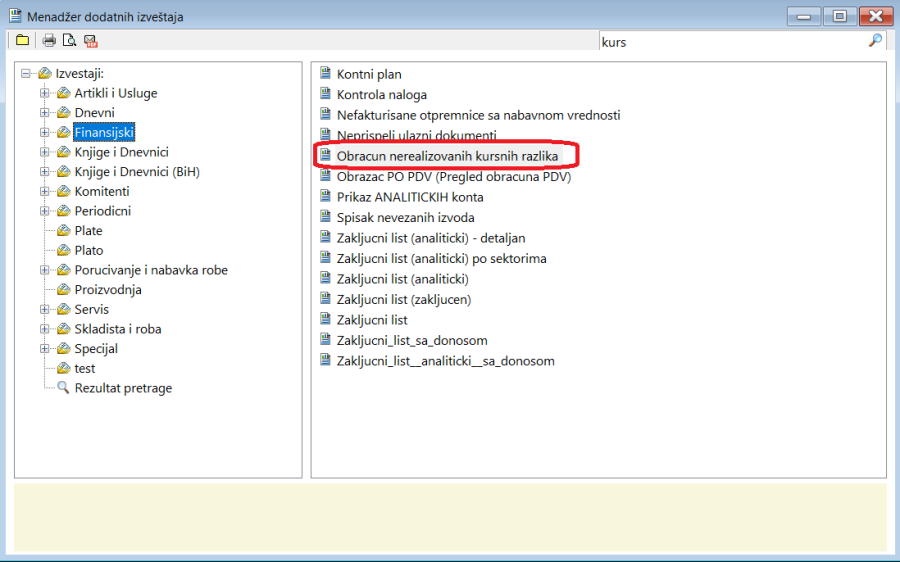
Task: Open Rezultat pretrage search results
Action: click(x=123, y=388)
